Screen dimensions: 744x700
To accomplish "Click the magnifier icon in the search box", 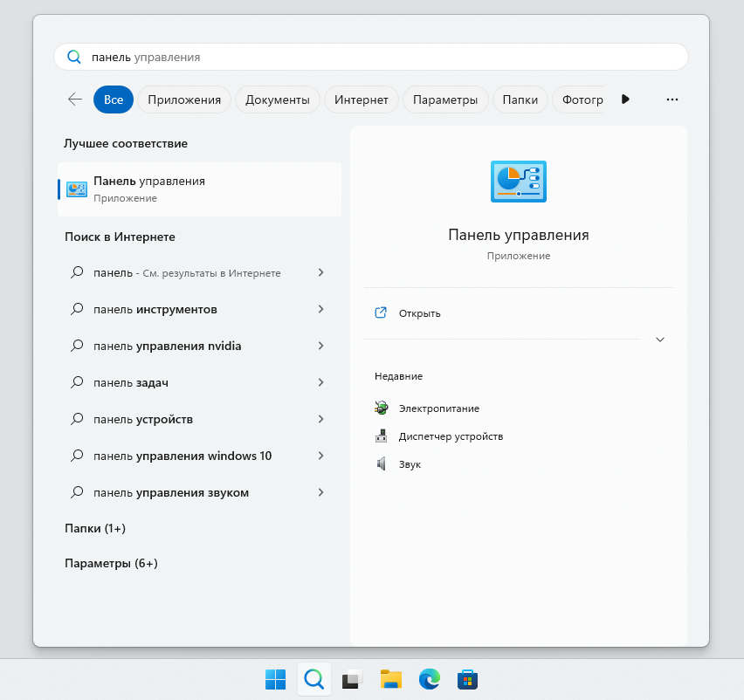I will tap(74, 57).
